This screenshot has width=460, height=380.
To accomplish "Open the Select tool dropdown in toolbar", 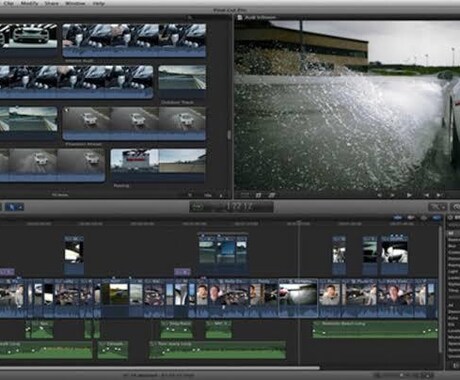I will (14, 207).
